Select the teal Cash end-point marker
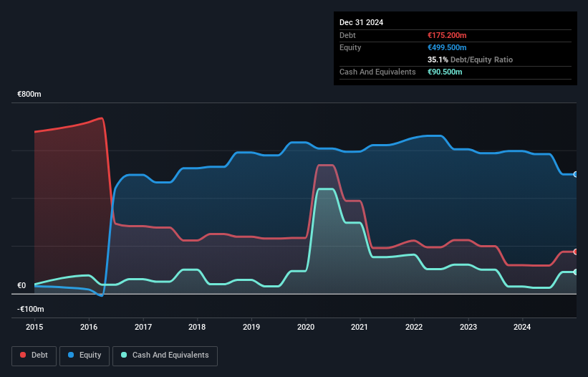The image size is (588, 377). coord(576,272)
